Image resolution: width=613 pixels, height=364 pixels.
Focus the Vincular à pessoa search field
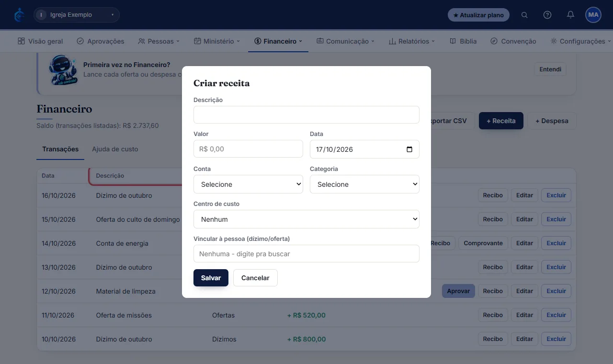pyautogui.click(x=306, y=254)
